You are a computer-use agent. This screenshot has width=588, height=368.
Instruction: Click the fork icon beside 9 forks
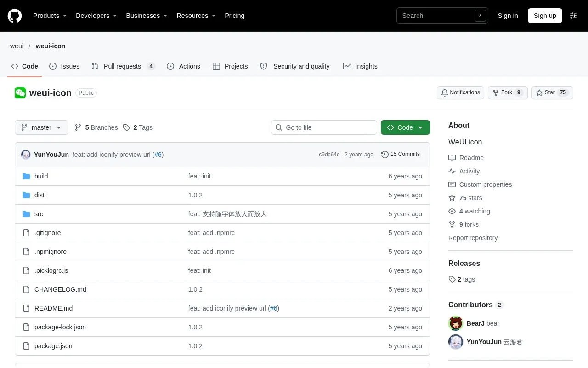click(452, 224)
